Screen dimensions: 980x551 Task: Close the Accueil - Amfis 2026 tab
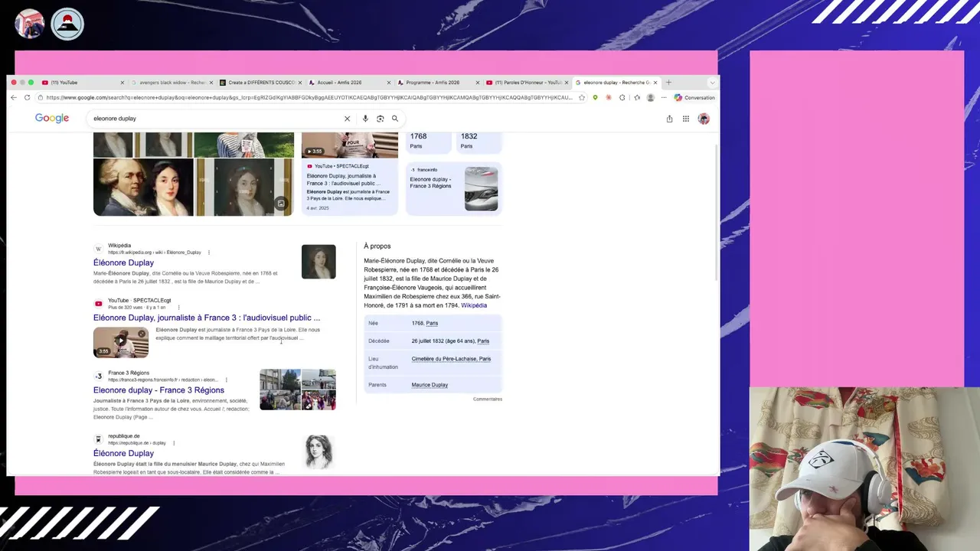389,82
